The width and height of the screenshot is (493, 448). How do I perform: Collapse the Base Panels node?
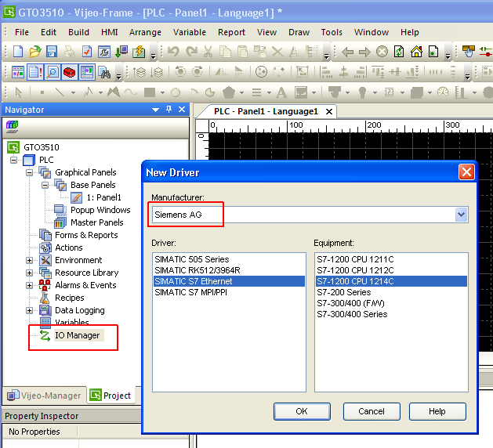pyautogui.click(x=45, y=185)
